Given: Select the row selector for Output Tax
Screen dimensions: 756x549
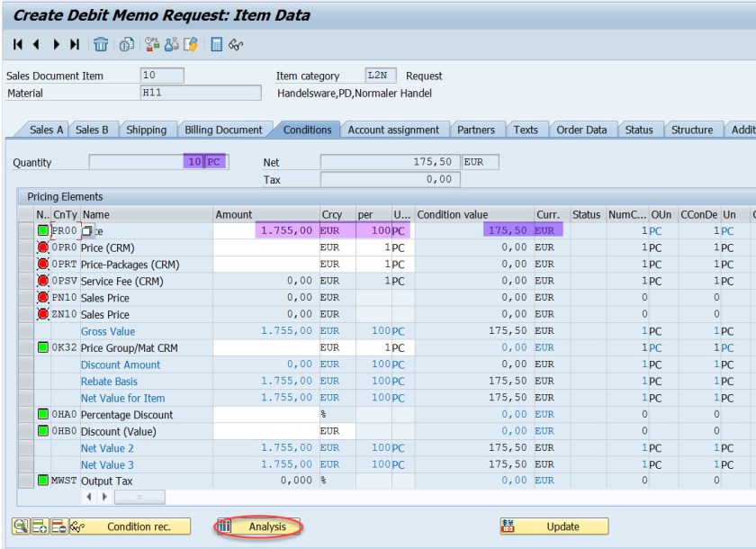Looking at the screenshot, I should coord(26,481).
